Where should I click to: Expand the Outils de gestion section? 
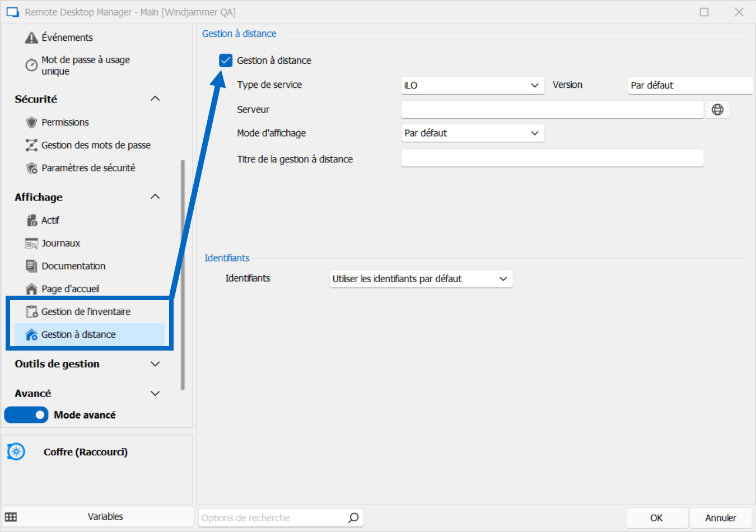coord(155,364)
